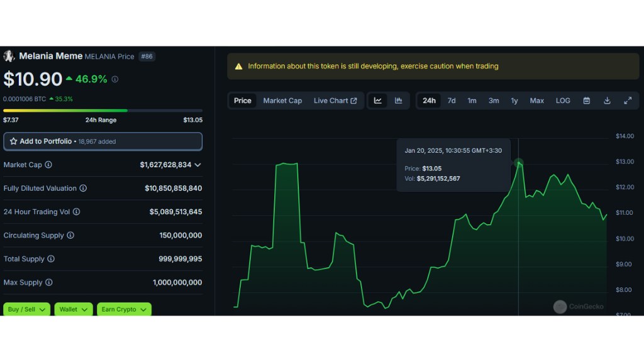
Task: Click the tooltip volume $5,291,152,567
Action: point(438,178)
